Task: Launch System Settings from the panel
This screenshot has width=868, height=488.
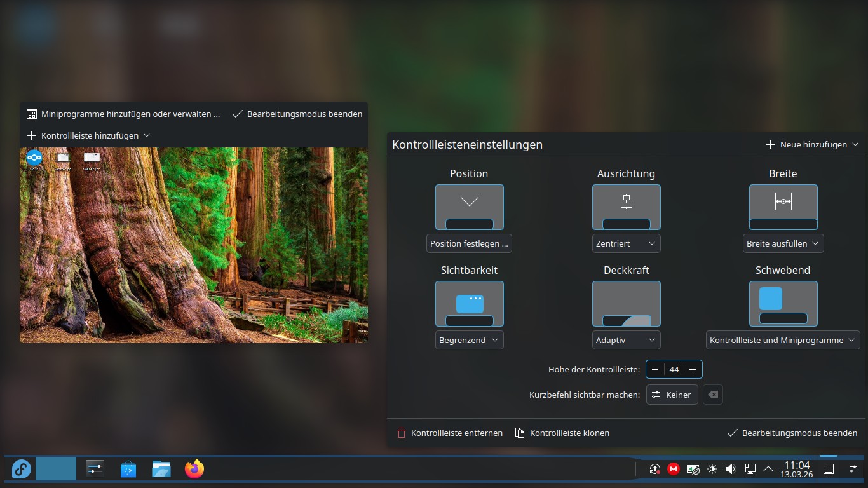Action: (95, 470)
